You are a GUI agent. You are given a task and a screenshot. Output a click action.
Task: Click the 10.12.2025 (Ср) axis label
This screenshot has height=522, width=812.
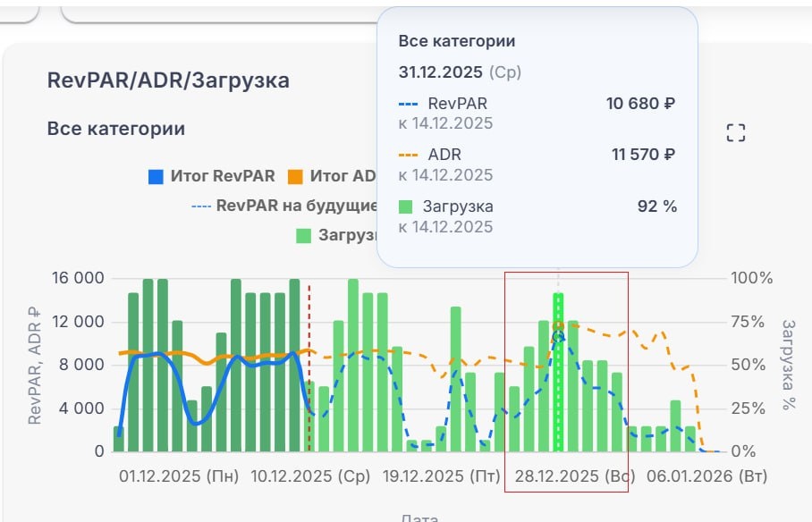(x=310, y=476)
